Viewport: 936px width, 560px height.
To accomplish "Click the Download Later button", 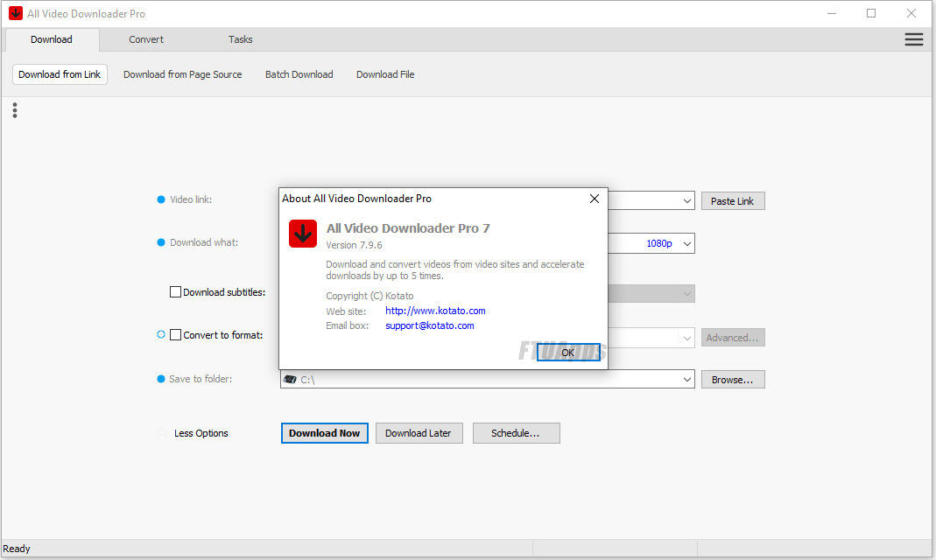I will point(419,433).
